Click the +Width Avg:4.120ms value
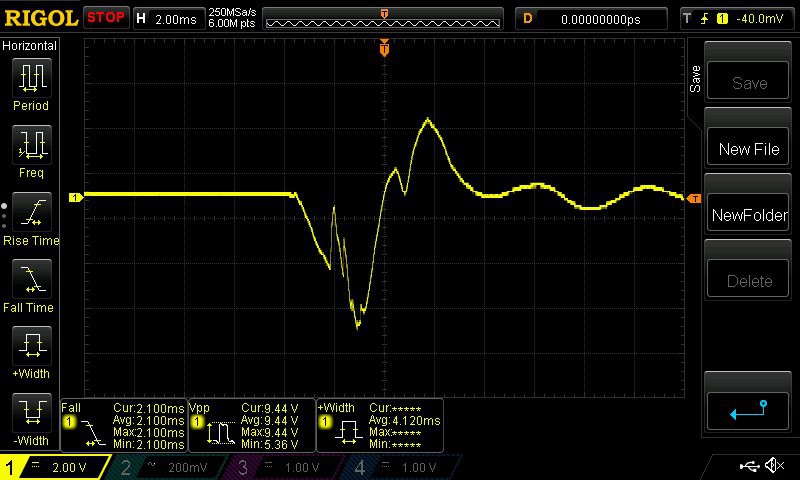The image size is (800, 480). pos(405,420)
